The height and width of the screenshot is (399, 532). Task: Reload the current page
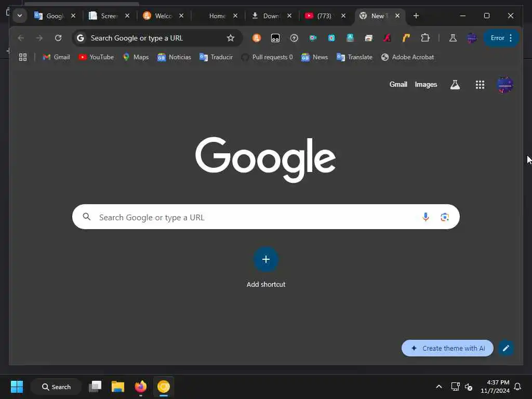click(58, 38)
